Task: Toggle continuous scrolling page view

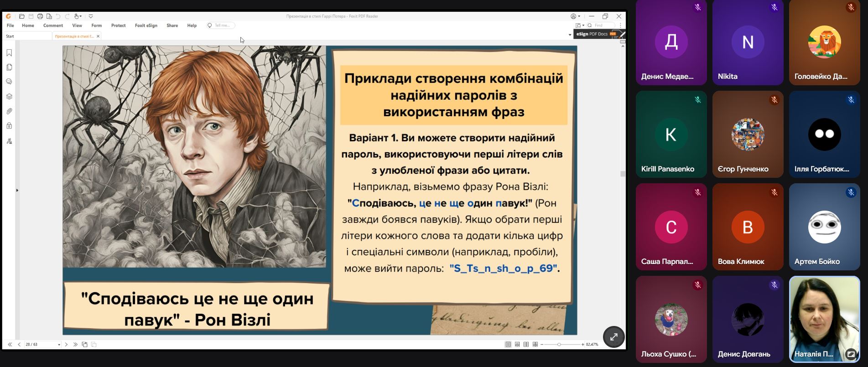Action: [x=517, y=345]
